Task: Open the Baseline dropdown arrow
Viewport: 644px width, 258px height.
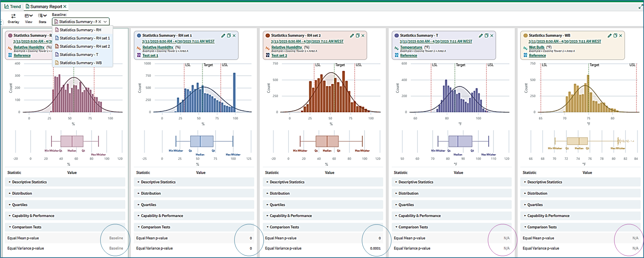Action: click(105, 22)
